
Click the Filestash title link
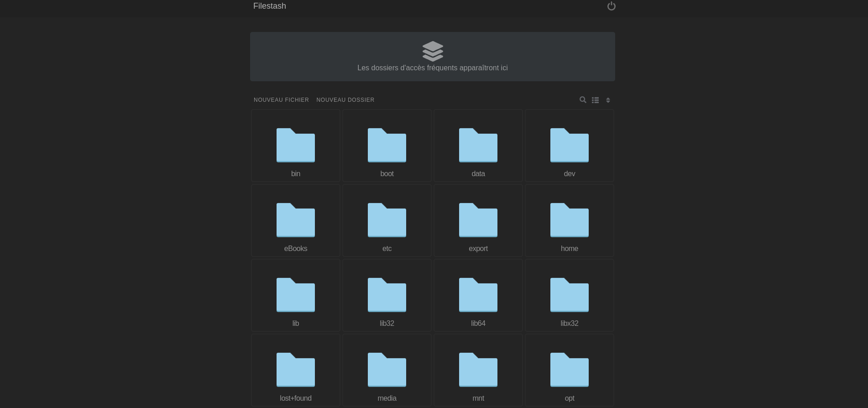270,6
